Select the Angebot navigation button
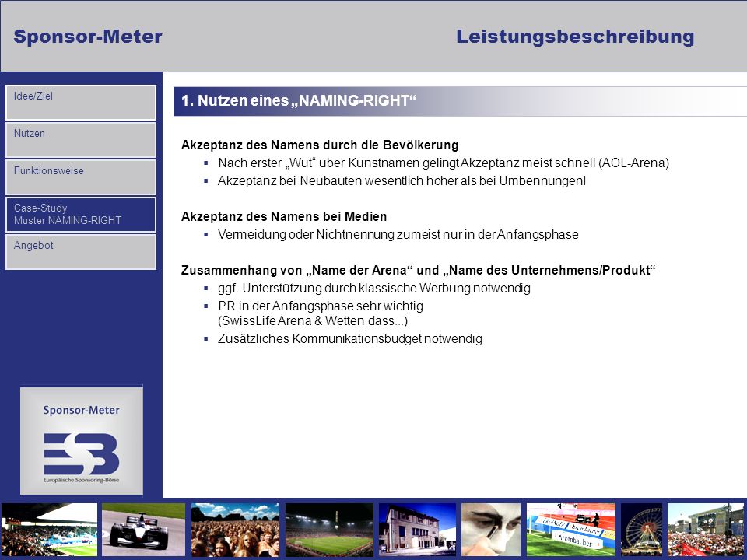 pyautogui.click(x=81, y=252)
